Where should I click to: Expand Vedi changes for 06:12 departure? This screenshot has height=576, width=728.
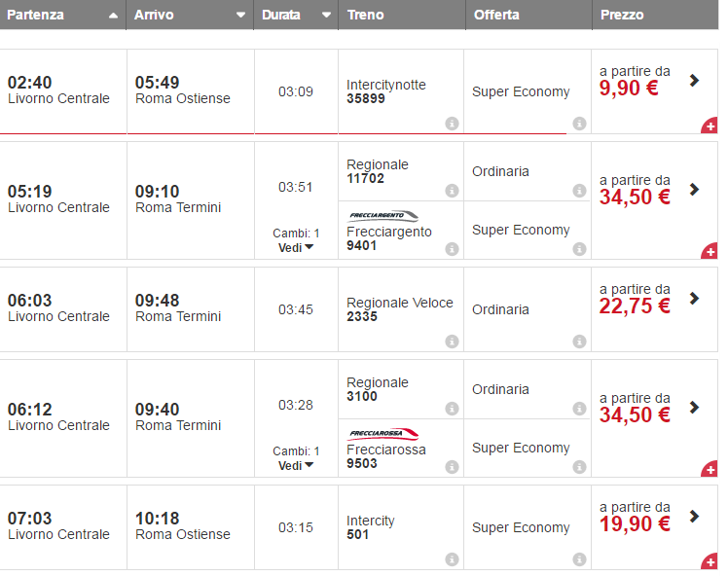(x=296, y=465)
